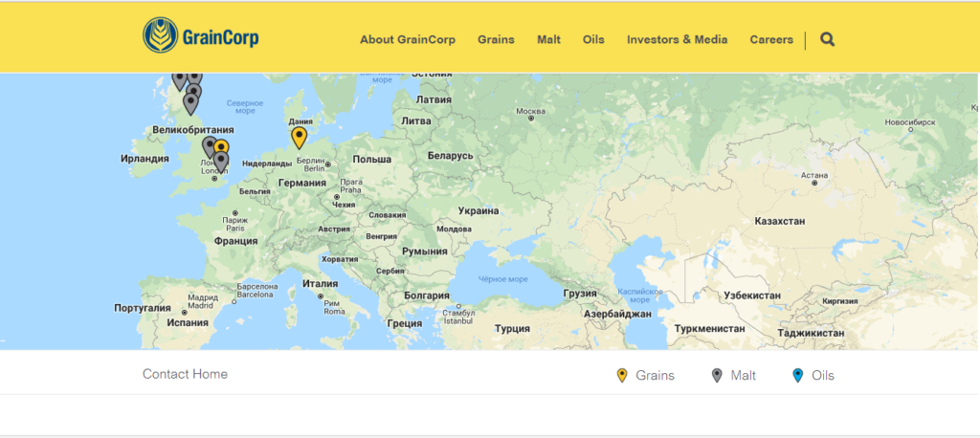Click the Румыния label on the map
This screenshot has width=980, height=438.
coord(425,252)
